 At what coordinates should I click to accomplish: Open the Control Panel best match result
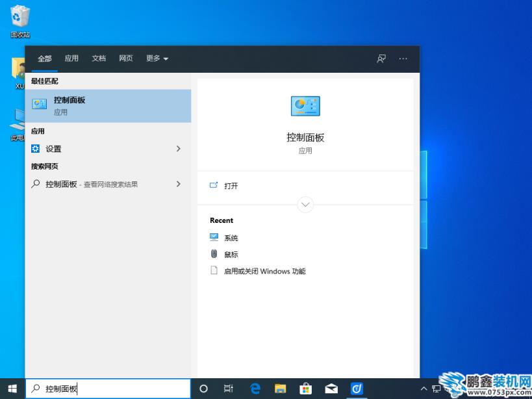click(108, 106)
